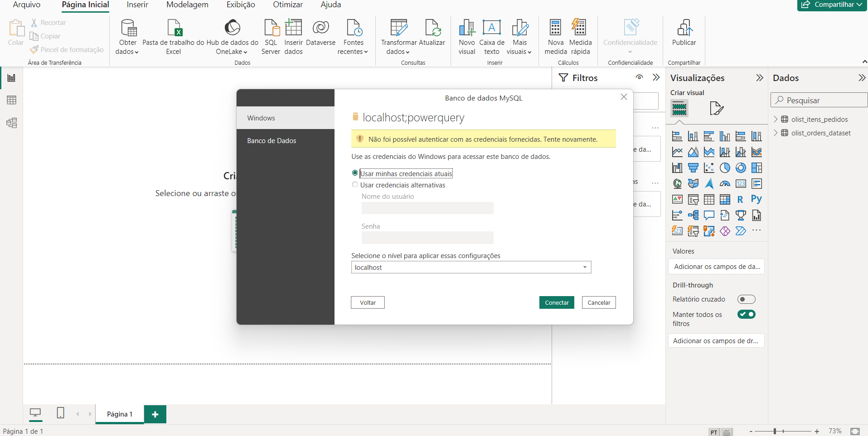Open Dataverse data source
868x436 pixels.
click(321, 33)
